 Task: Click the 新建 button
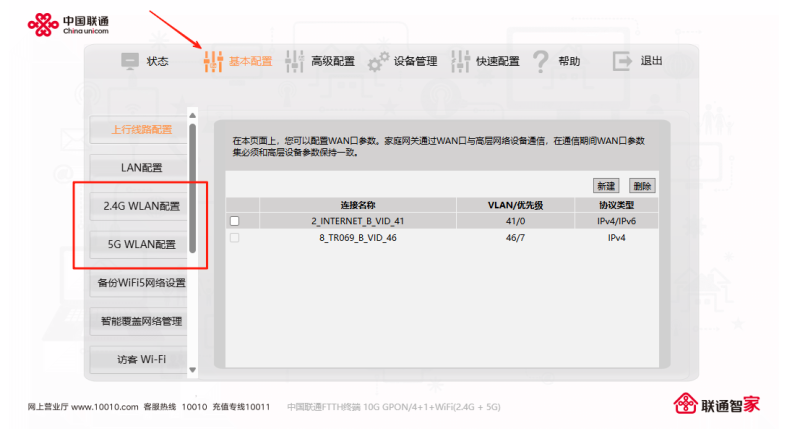[x=606, y=186]
